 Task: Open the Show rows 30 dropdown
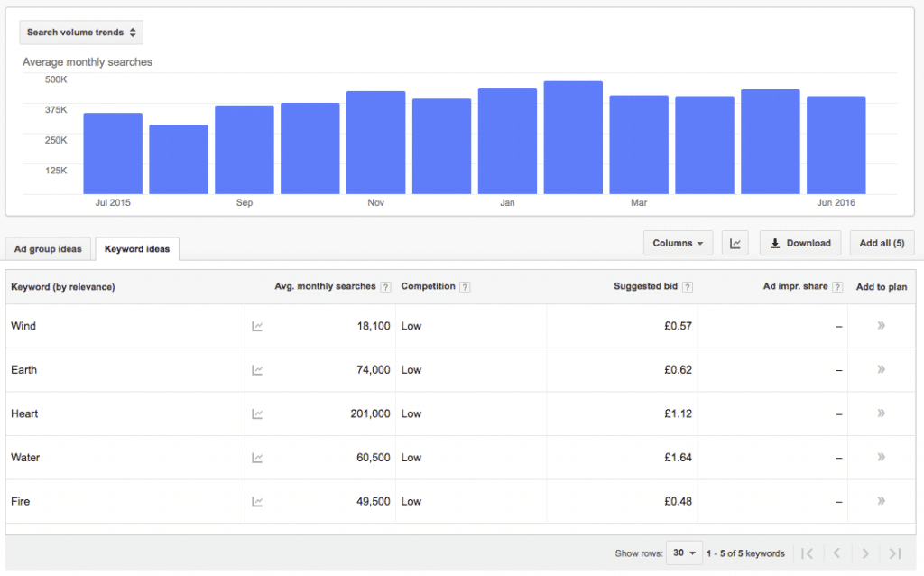click(684, 553)
